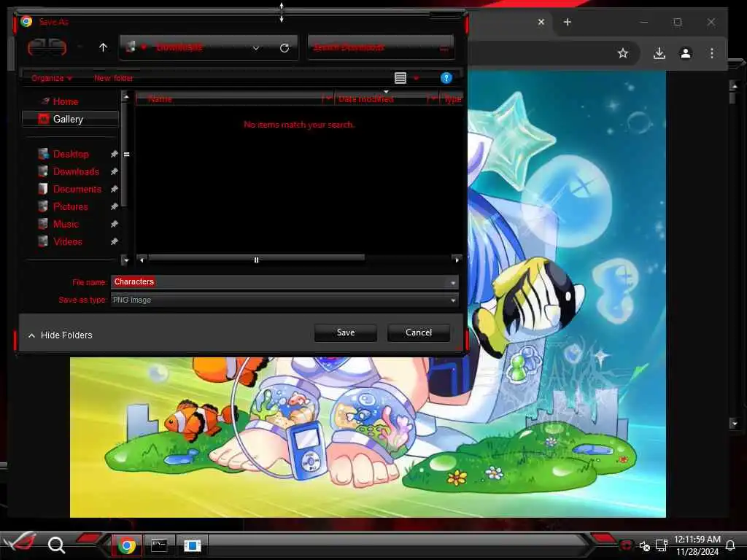747x560 pixels.
Task: Click the Chrome page scroll down arrow
Action: 734,424
